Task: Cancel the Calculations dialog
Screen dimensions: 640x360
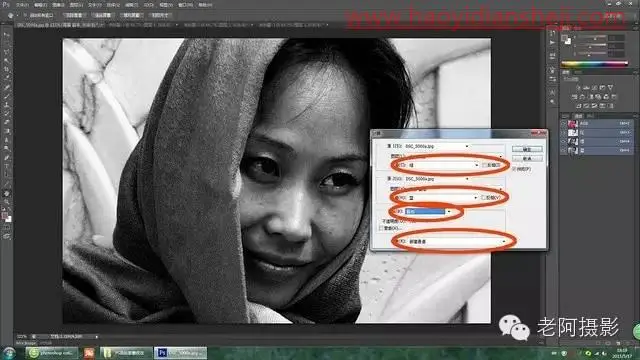Action: click(527, 158)
